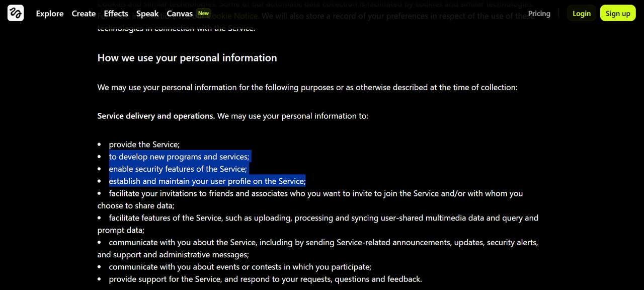Click the highlighted 'enable security features' line

pyautogui.click(x=178, y=169)
